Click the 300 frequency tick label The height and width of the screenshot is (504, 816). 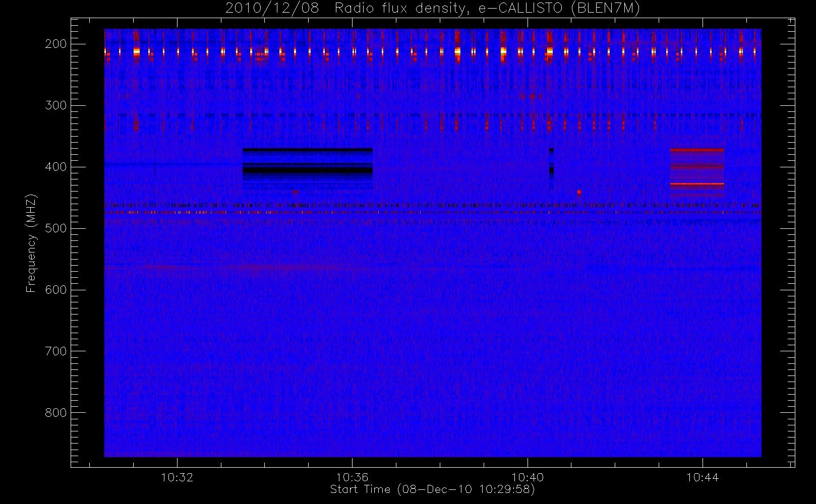(x=55, y=105)
